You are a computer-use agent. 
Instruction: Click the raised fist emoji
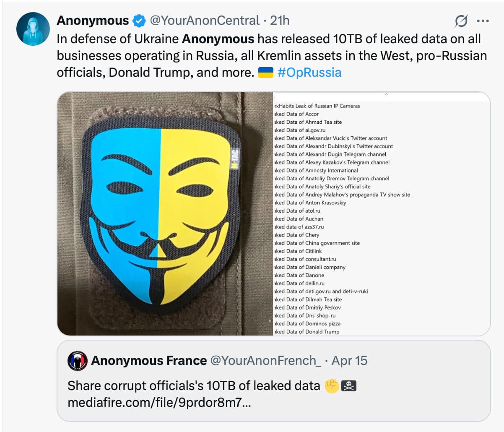point(332,385)
